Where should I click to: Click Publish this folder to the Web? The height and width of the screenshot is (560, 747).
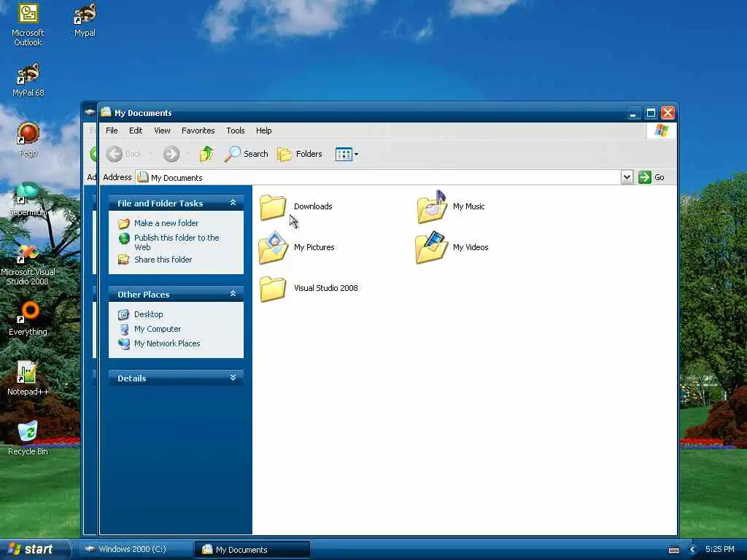click(x=177, y=242)
